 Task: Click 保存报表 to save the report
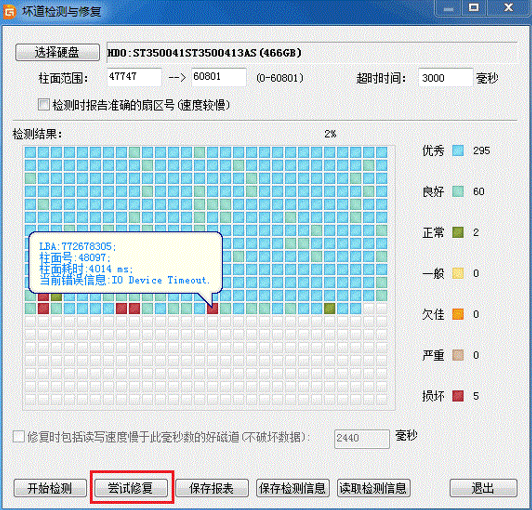212,488
